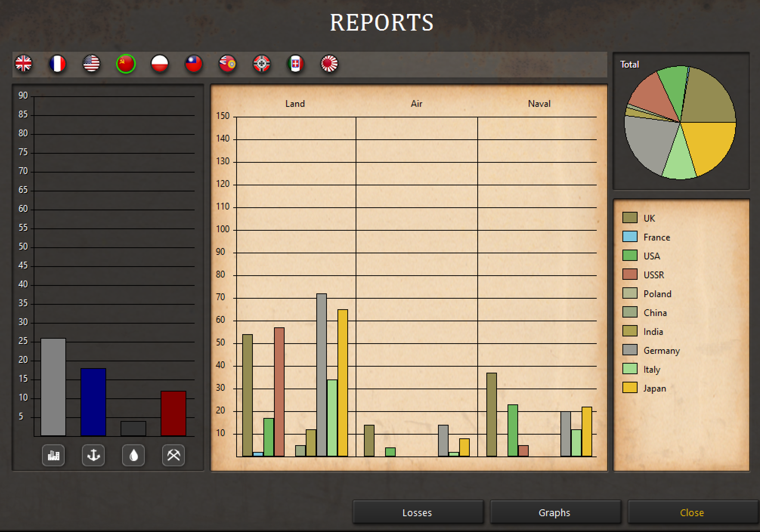
Task: Click the USSR legend color swatch
Action: point(630,274)
